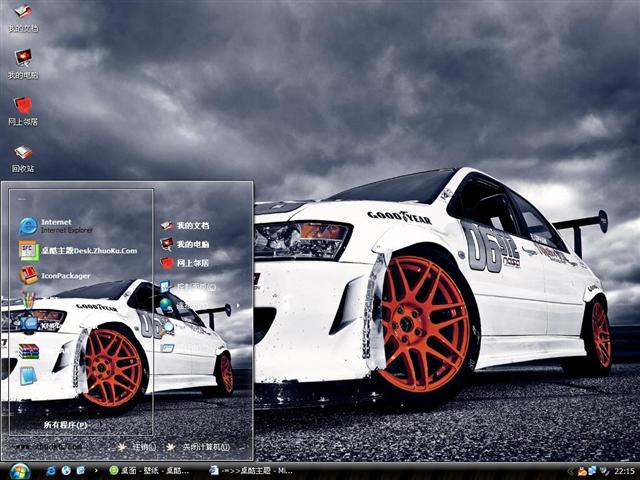640x480 pixels.
Task: Expand quick launch overflow chevron in taskbar
Action: (95, 470)
